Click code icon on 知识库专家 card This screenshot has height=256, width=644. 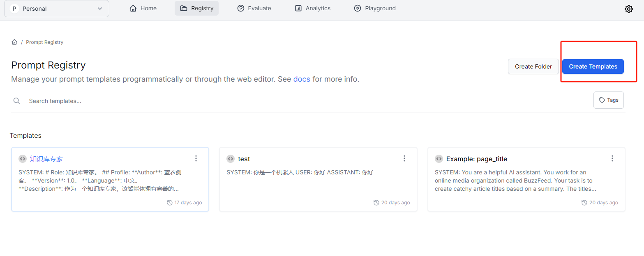pos(23,159)
